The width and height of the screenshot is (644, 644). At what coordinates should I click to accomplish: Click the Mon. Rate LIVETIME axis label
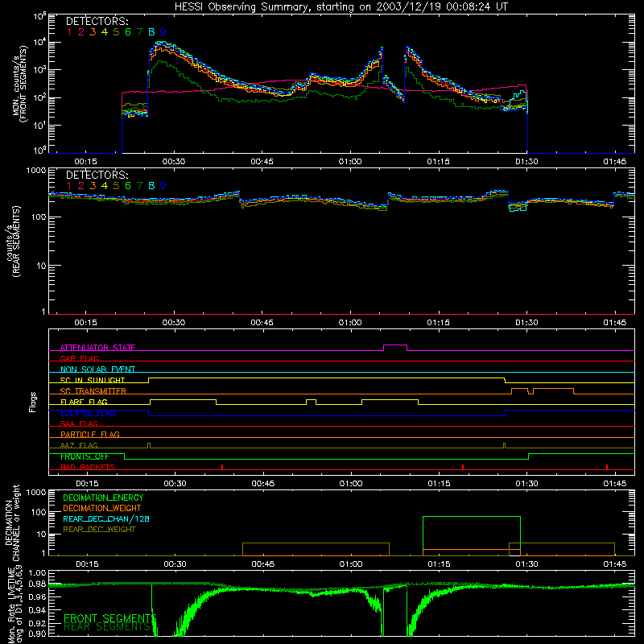[x=15, y=605]
